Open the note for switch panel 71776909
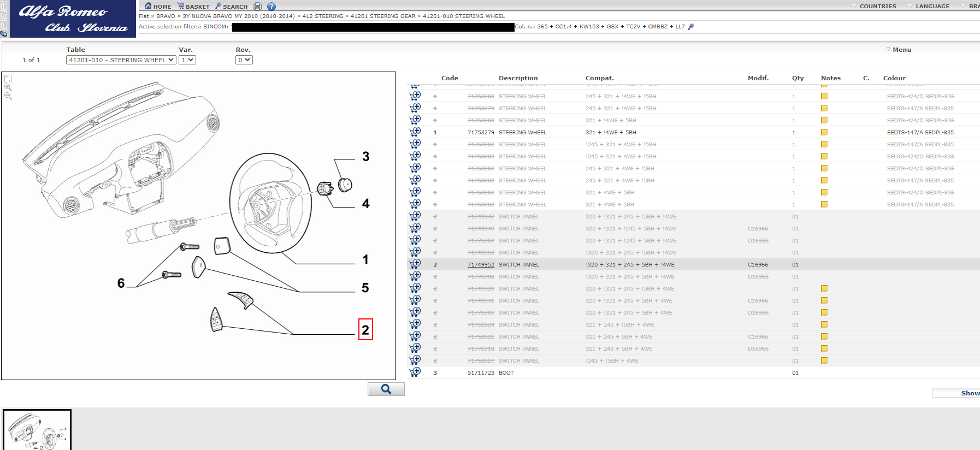This screenshot has width=980, height=450. pyautogui.click(x=824, y=312)
